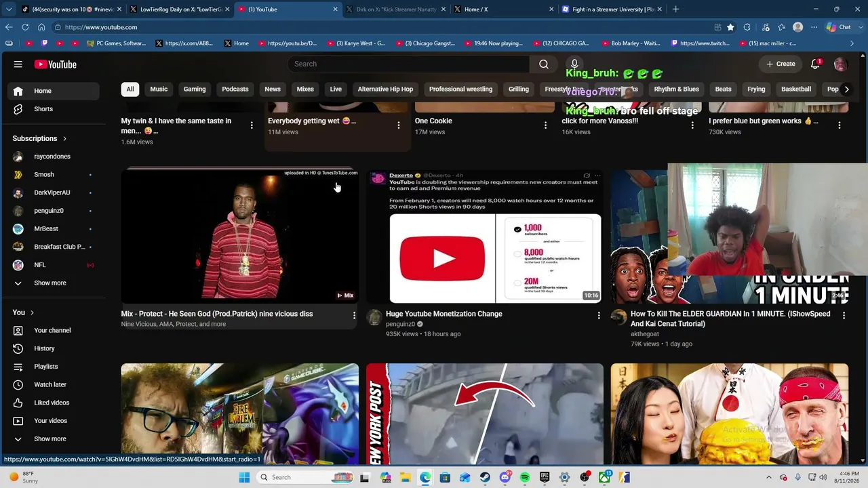The height and width of the screenshot is (488, 868).
Task: Open options for 'Huge Youtube Monetization Change'
Action: [599, 315]
